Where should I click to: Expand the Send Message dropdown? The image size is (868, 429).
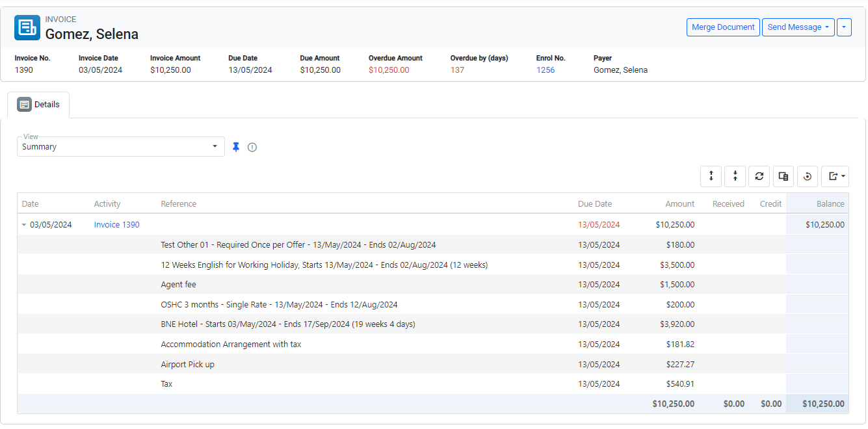[798, 27]
